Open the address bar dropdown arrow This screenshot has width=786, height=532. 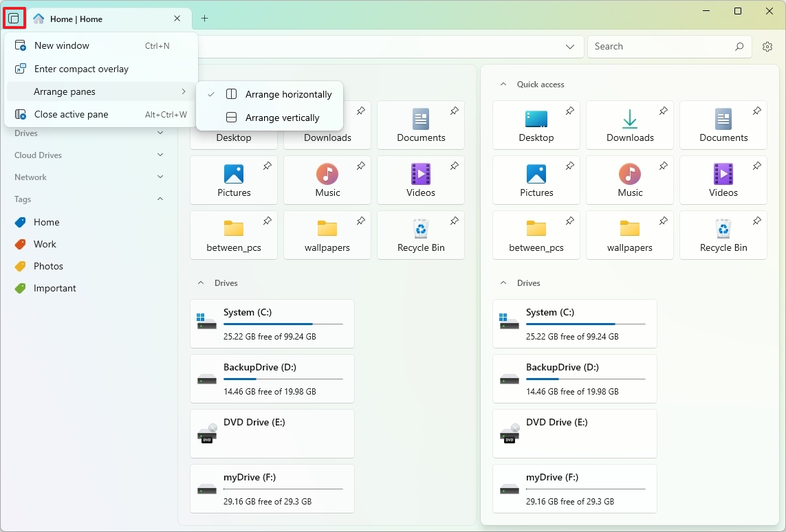pos(570,46)
